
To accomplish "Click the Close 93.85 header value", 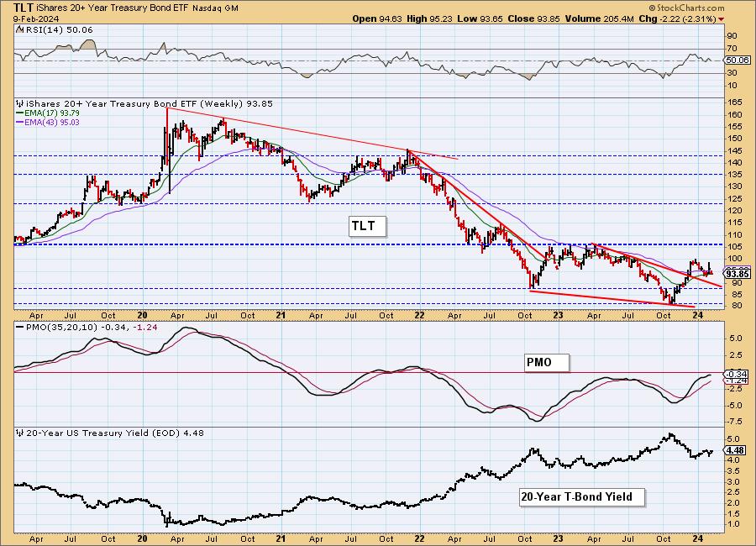I will [533, 18].
